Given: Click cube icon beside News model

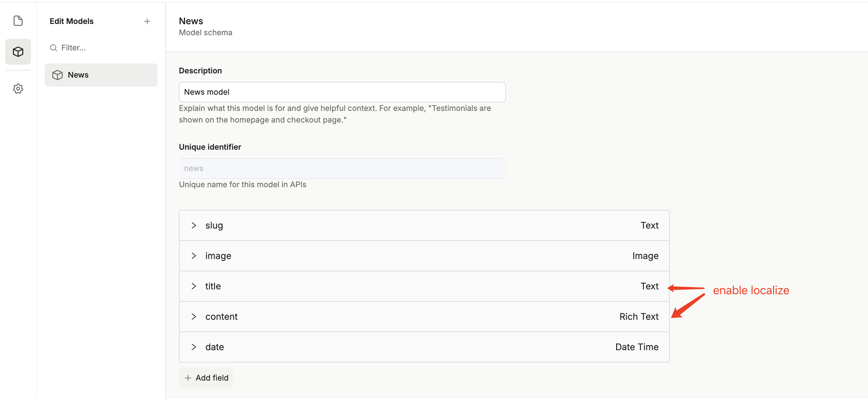Looking at the screenshot, I should point(57,75).
